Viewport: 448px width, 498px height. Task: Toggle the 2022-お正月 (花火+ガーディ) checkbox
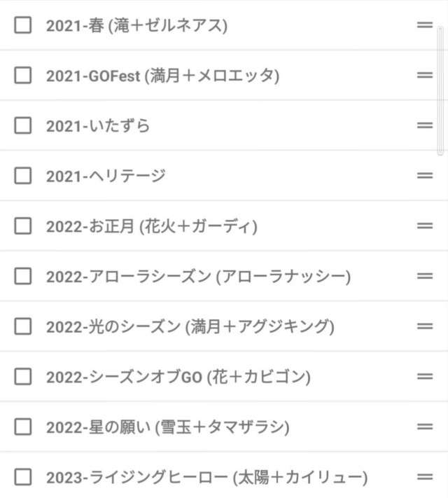pyautogui.click(x=23, y=226)
